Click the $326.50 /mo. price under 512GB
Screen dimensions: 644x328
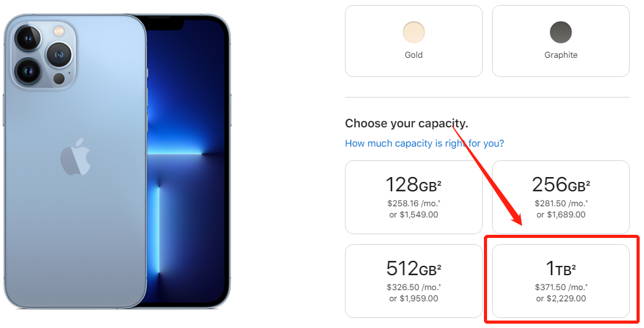414,287
